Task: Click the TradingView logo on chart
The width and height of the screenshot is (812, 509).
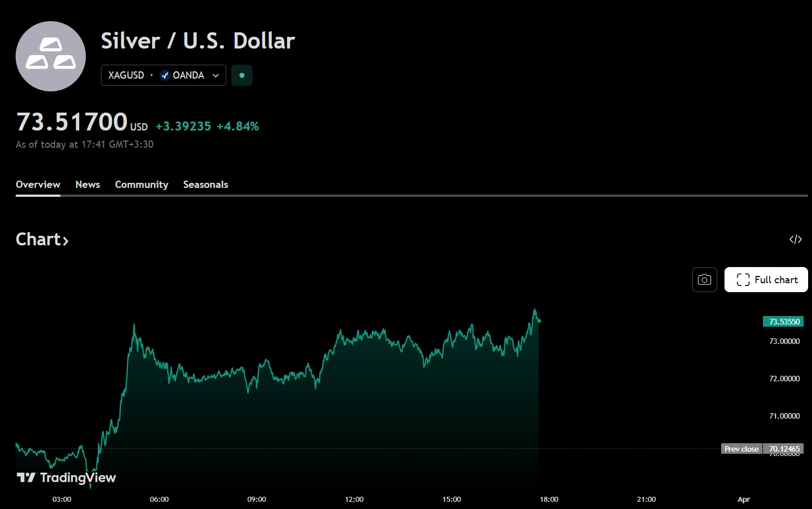Action: (66, 478)
